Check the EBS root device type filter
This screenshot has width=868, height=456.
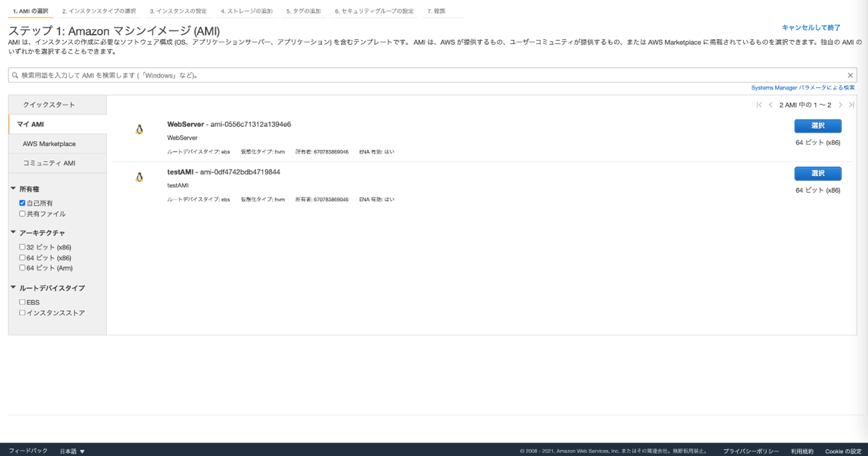pos(22,302)
